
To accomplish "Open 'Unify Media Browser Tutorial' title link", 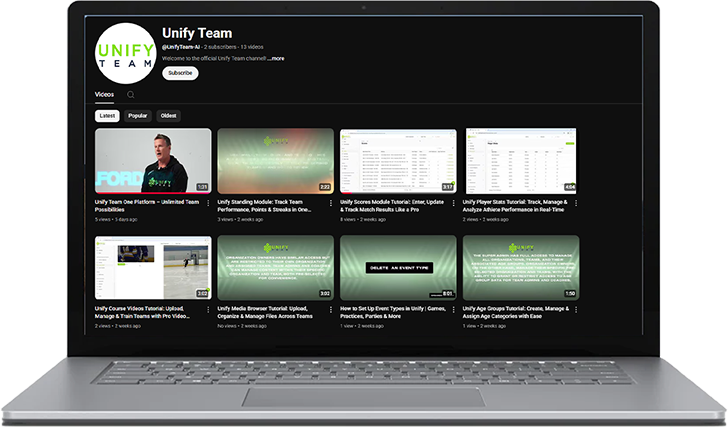I will [x=265, y=312].
